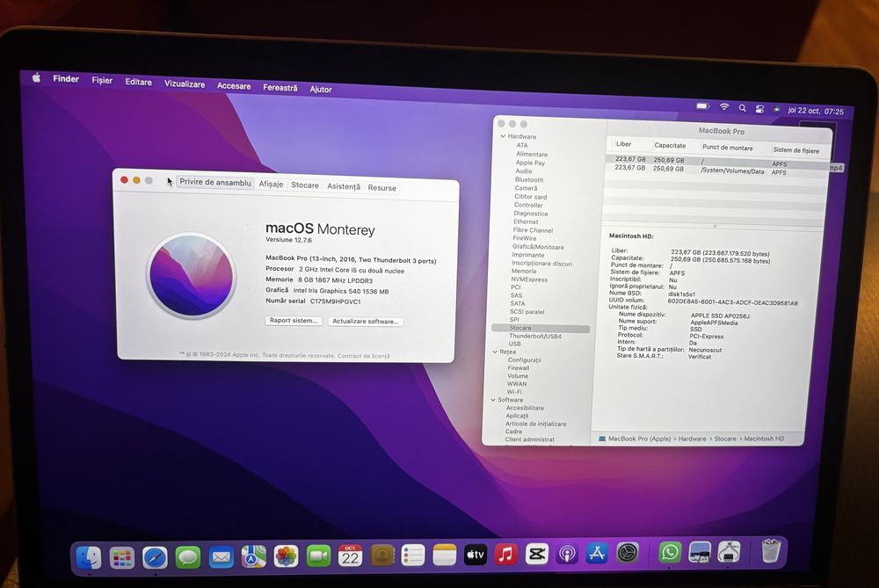879x588 pixels.
Task: Open the Music app in dock
Action: coord(505,555)
